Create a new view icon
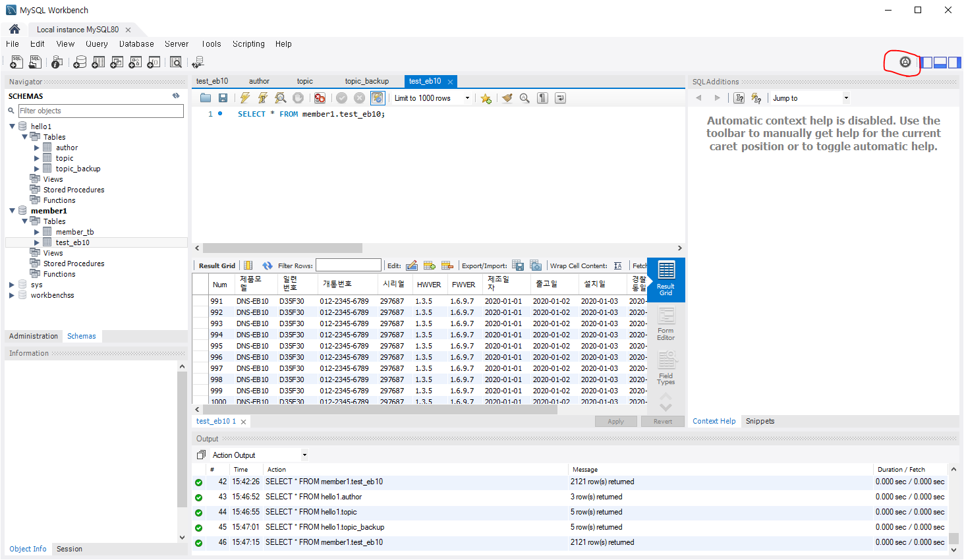Image resolution: width=964 pixels, height=560 pixels. coord(117,62)
